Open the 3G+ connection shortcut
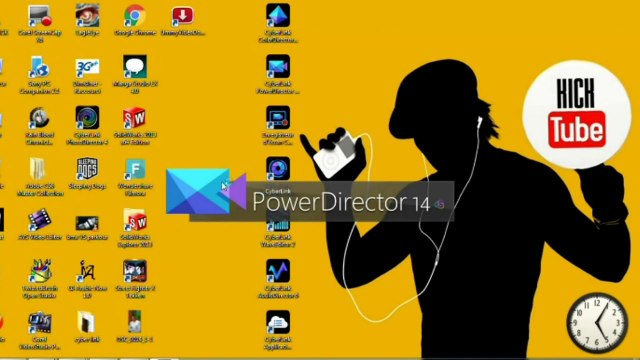 tap(87, 67)
